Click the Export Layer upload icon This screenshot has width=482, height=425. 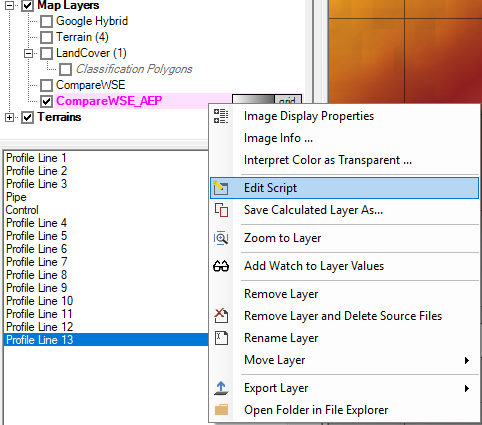coord(221,388)
